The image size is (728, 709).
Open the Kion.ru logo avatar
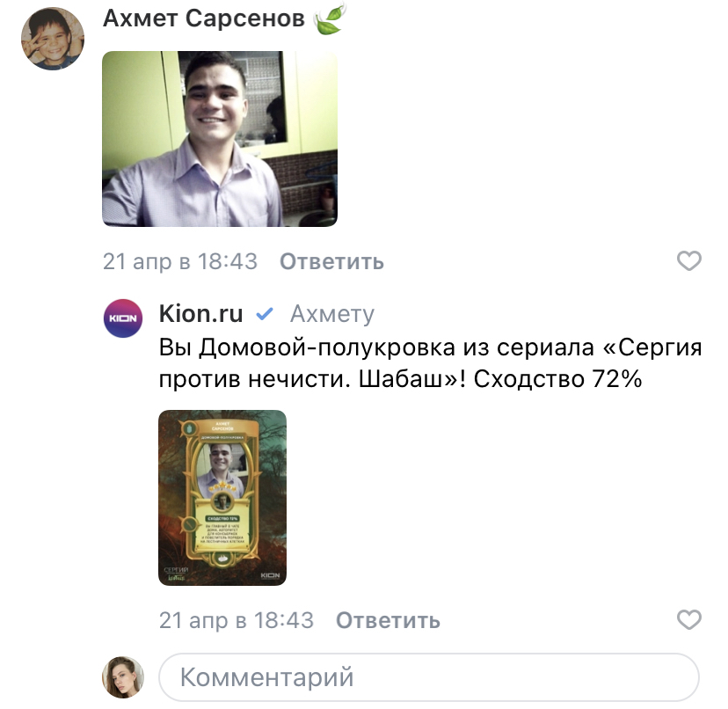tap(123, 318)
